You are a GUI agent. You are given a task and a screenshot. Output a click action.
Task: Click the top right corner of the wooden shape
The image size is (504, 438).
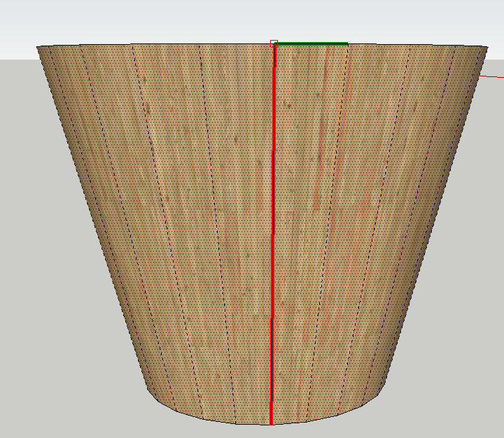tap(485, 47)
